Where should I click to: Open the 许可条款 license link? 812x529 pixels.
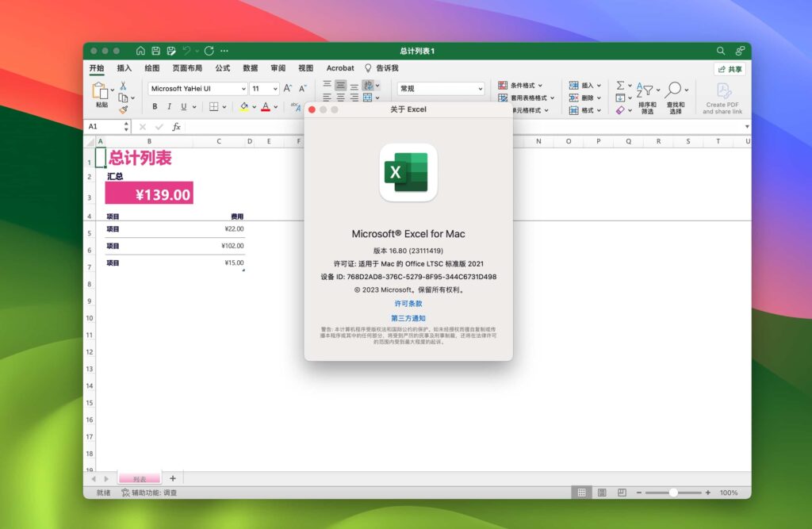pos(407,302)
